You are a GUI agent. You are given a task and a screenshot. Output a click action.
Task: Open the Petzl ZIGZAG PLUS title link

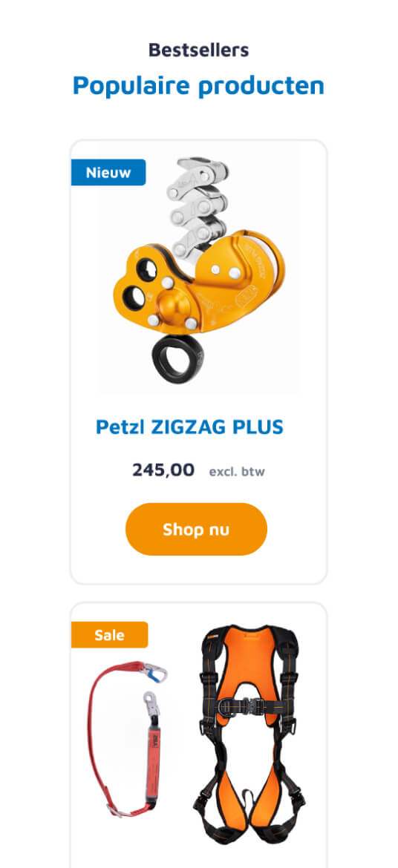click(189, 427)
